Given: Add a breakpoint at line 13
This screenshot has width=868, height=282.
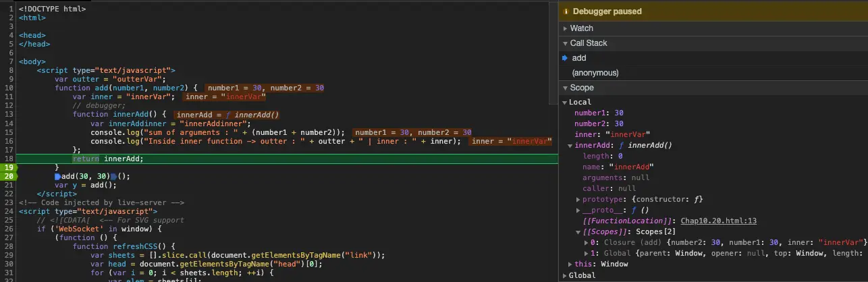Looking at the screenshot, I should tap(7, 115).
